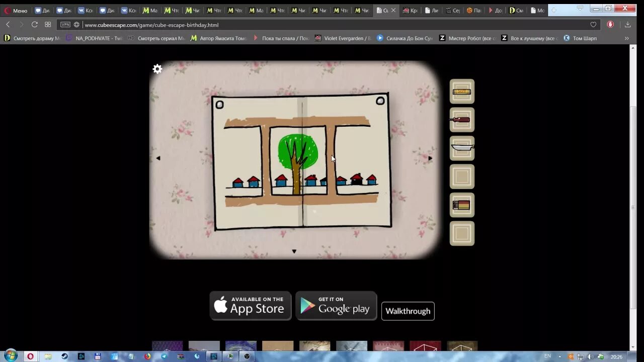The image size is (644, 362).
Task: Open 'Том Шарп' bookmark
Action: click(580, 38)
